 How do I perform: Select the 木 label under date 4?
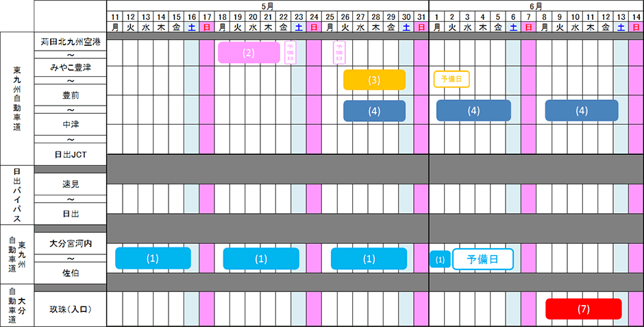pos(482,27)
